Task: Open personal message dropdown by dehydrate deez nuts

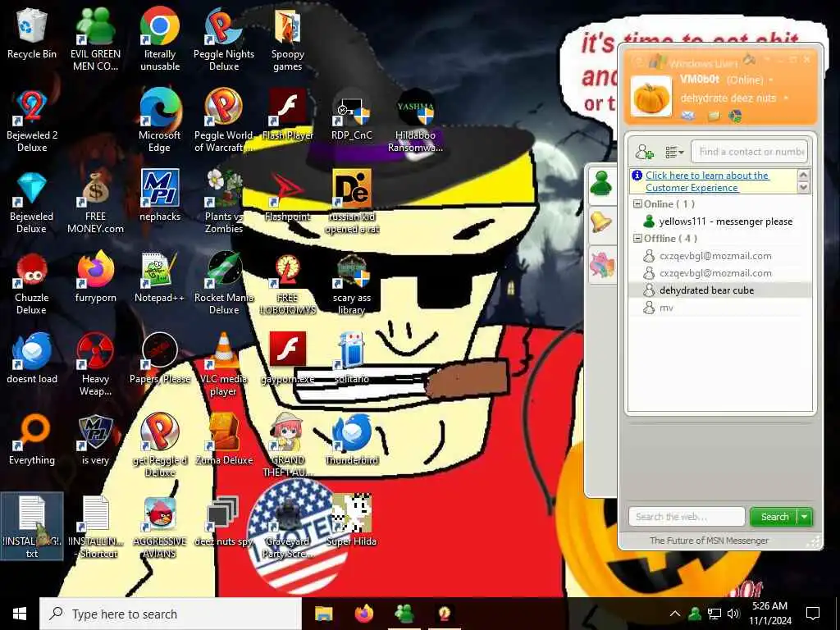Action: click(785, 98)
